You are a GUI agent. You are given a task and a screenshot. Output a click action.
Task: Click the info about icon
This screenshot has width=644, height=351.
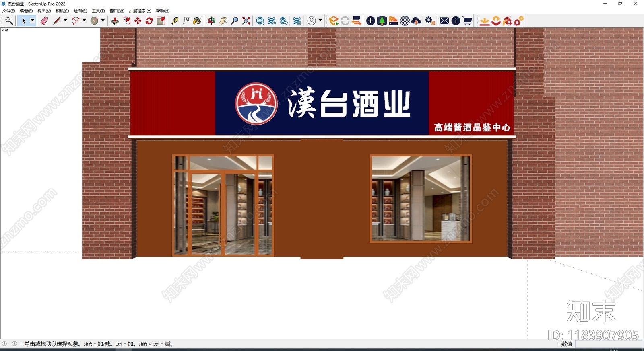pyautogui.click(x=456, y=21)
